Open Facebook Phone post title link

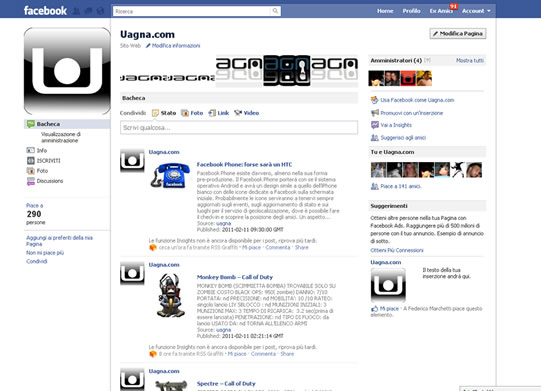pyautogui.click(x=244, y=165)
